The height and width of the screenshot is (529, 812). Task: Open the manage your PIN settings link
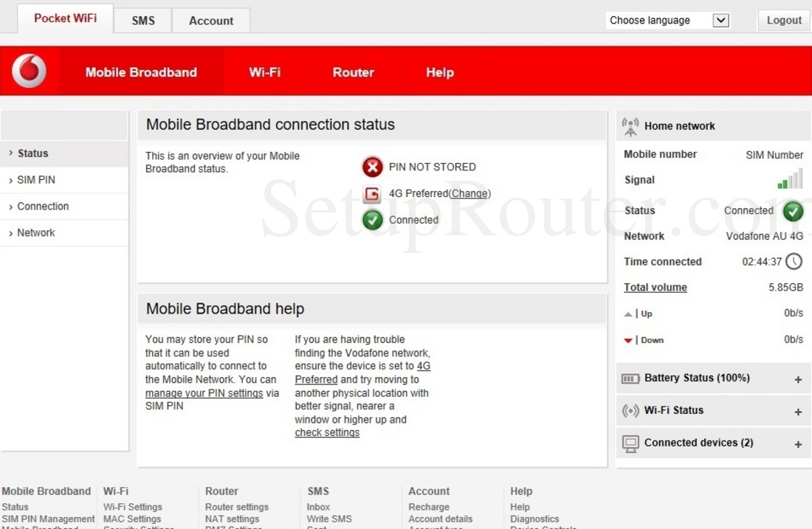click(x=204, y=393)
